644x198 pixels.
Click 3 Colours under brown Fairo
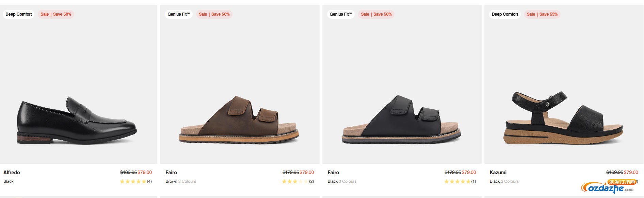pos(187,181)
